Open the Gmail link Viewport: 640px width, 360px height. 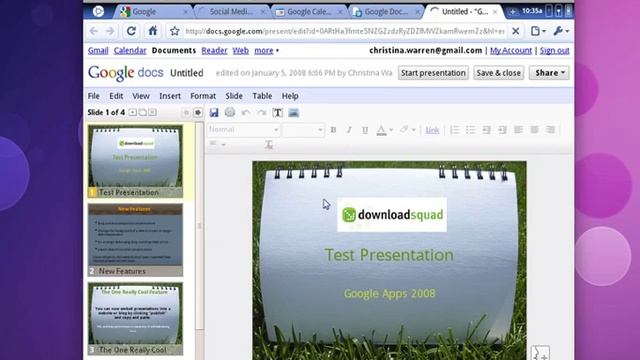click(98, 51)
